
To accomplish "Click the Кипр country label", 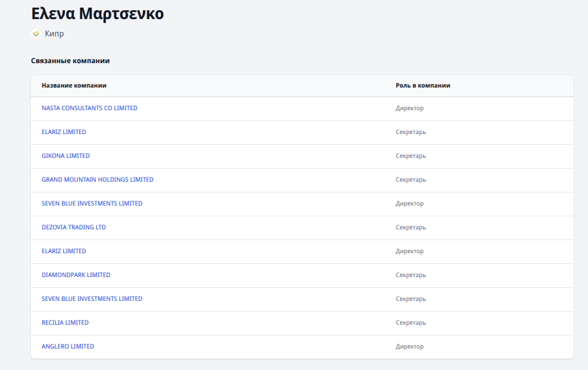I will (54, 34).
